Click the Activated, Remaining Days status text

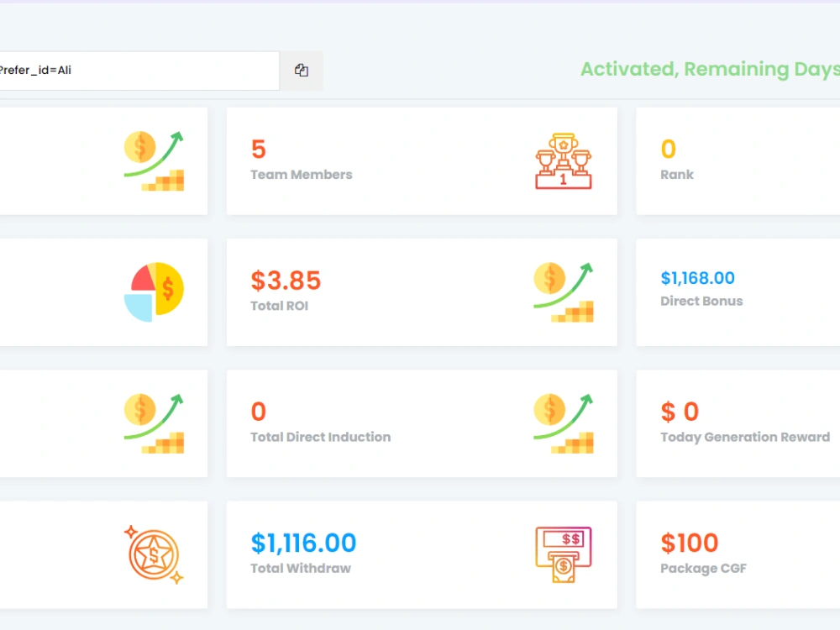point(711,69)
